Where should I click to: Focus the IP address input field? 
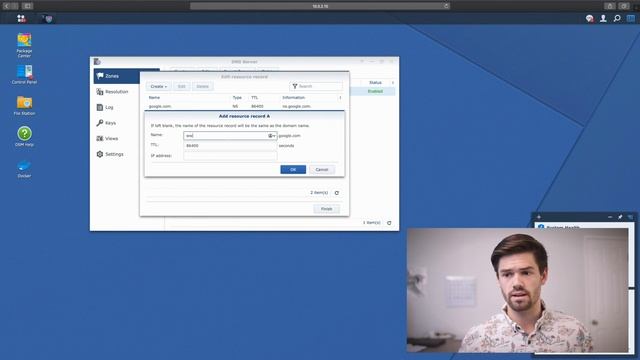click(x=230, y=156)
